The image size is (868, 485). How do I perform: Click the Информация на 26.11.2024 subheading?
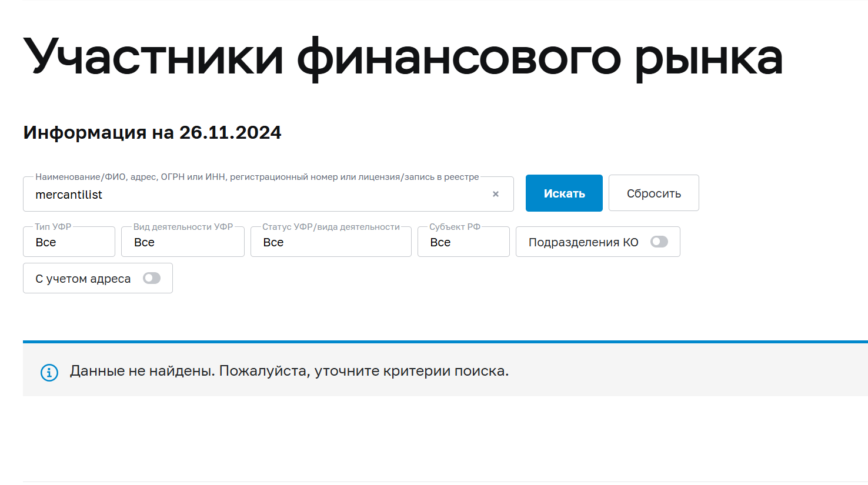pyautogui.click(x=152, y=132)
